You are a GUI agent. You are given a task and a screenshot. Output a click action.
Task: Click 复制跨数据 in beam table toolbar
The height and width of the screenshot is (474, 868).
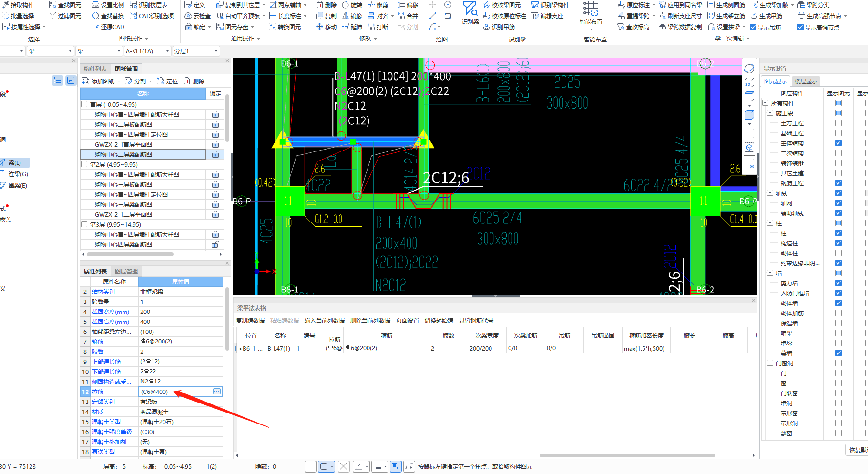(x=250, y=321)
